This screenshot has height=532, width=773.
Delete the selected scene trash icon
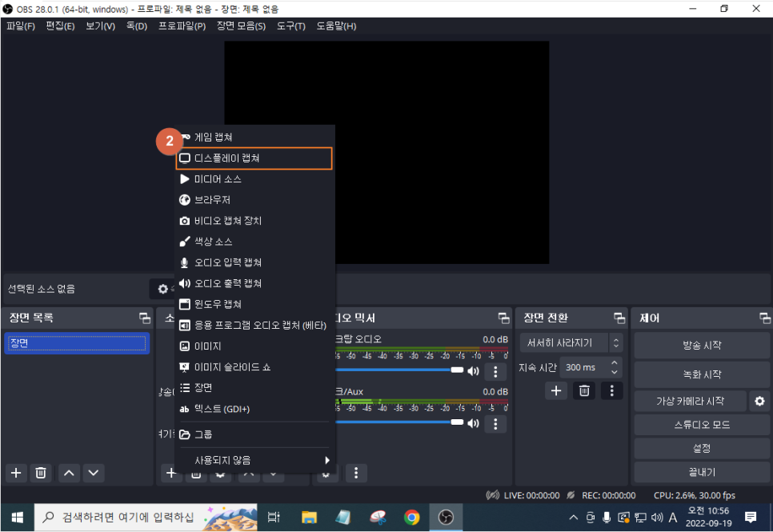click(x=41, y=474)
